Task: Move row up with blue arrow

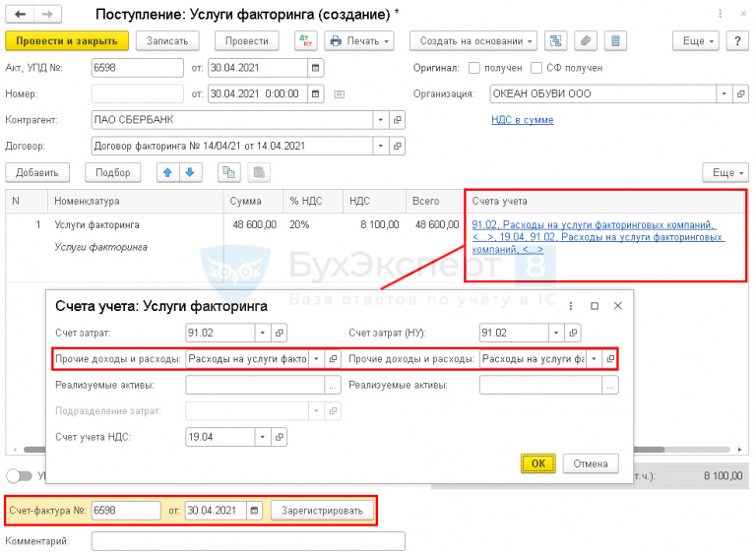Action: pyautogui.click(x=167, y=172)
